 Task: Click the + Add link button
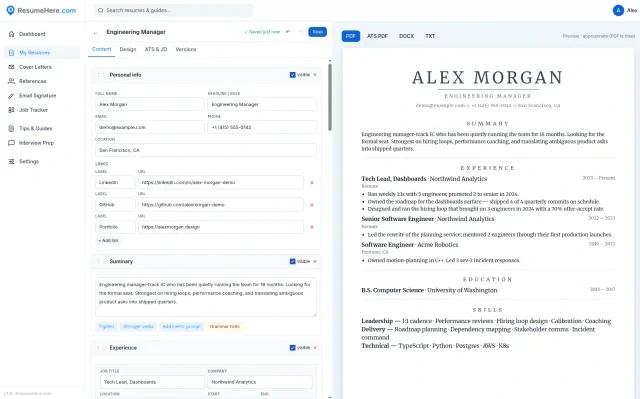(108, 241)
